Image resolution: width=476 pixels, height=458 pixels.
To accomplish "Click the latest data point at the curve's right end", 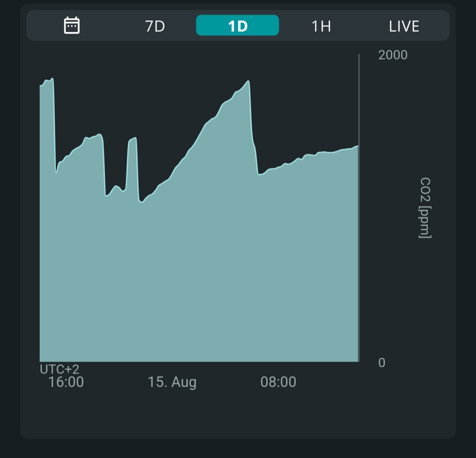I will (x=357, y=146).
